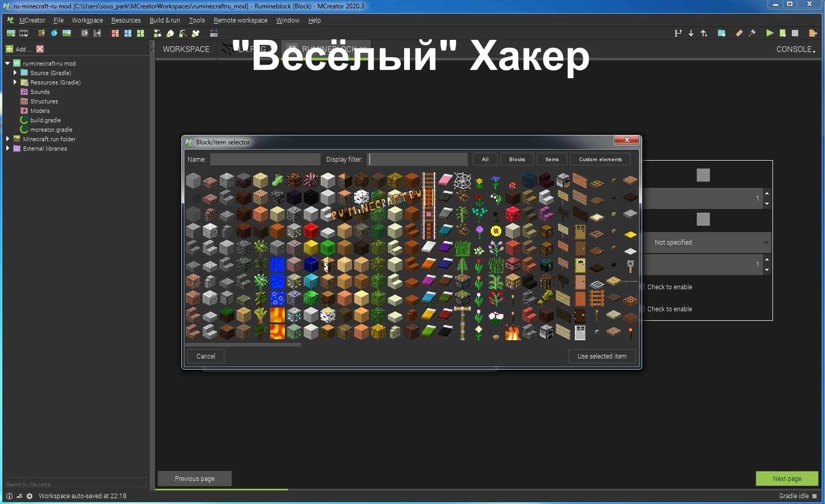Screen dimensions: 825x504
Task: Expand the Minecraft run folder node
Action: [7, 139]
